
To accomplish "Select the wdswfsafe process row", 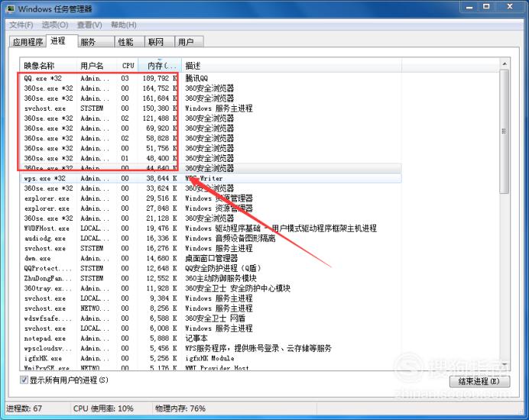I will click(211, 318).
